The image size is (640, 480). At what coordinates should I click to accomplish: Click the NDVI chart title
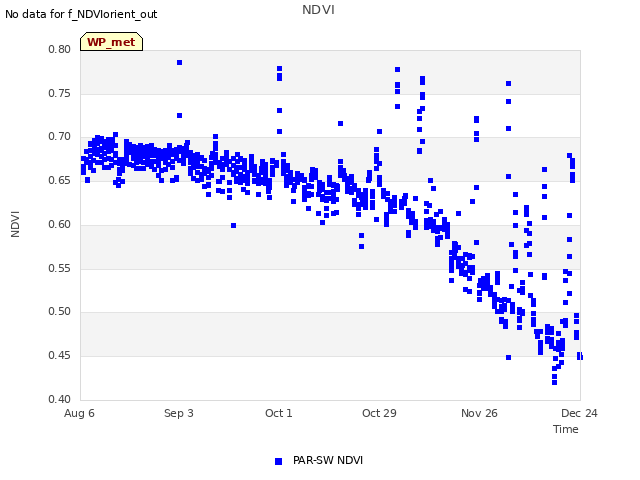(x=318, y=10)
